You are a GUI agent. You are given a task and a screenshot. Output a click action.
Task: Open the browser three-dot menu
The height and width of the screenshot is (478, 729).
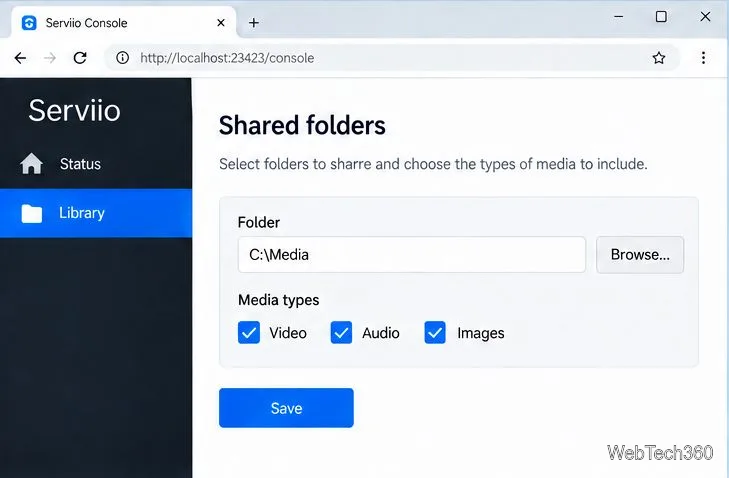point(703,58)
